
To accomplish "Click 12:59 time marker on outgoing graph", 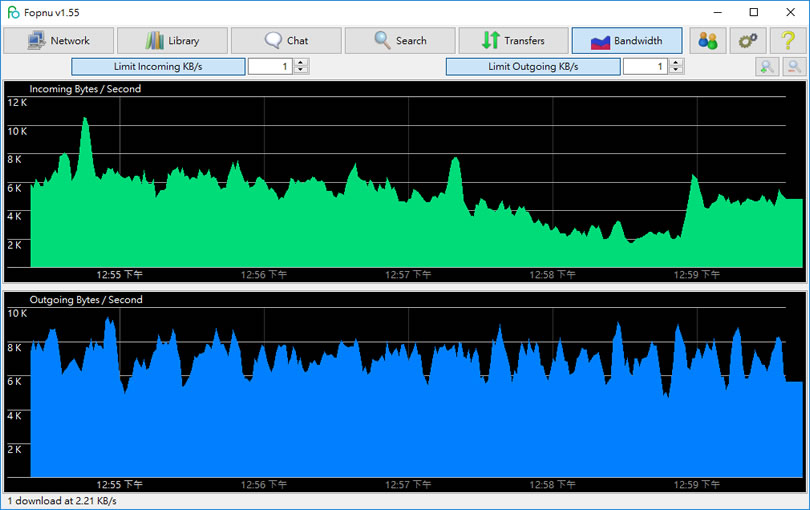I will point(696,485).
